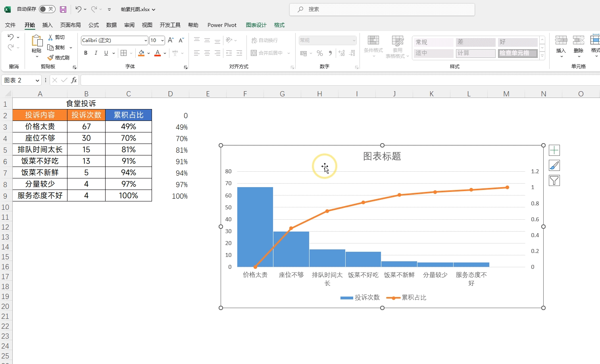Click the Chart Filters funnel button
Screen dimensions: 600x364
554,180
